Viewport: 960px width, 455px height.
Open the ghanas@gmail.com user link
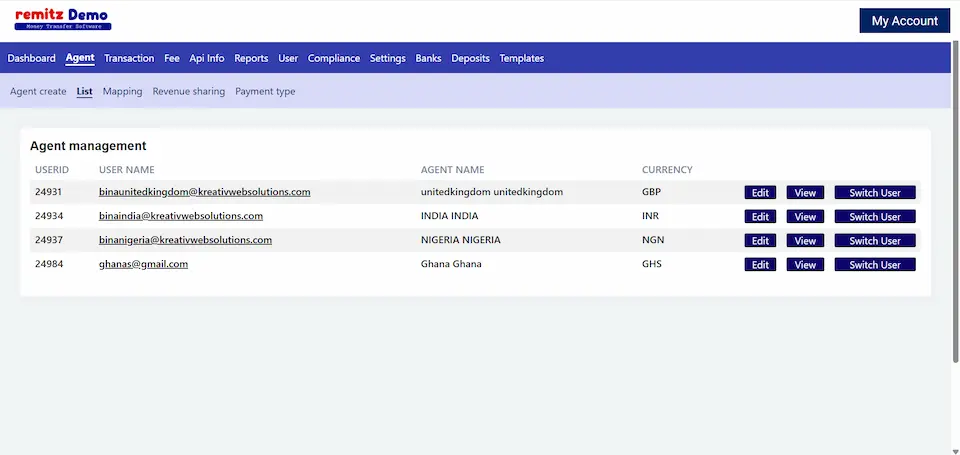click(143, 264)
